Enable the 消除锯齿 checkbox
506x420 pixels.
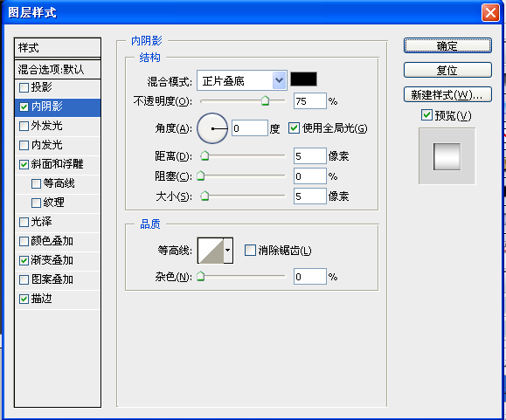250,251
